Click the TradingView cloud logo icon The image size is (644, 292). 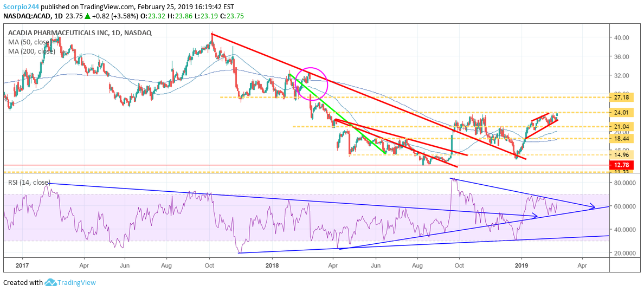coord(50,283)
